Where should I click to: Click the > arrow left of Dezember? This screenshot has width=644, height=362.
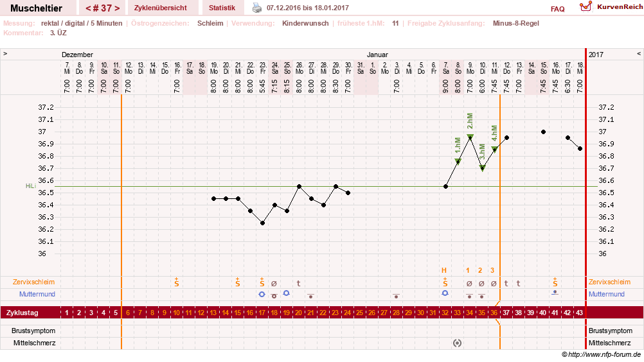tap(5, 54)
